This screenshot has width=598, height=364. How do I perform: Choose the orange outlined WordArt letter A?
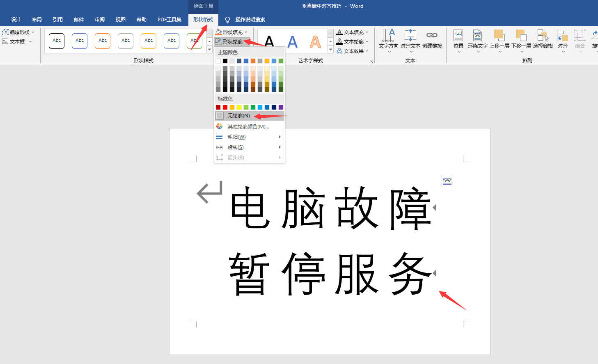pyautogui.click(x=315, y=41)
